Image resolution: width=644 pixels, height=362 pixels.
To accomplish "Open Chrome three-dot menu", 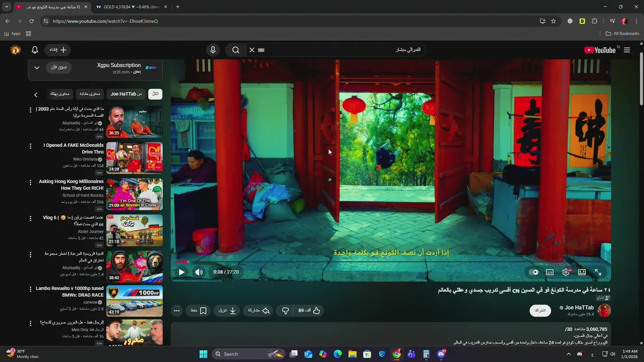I will 636,21.
